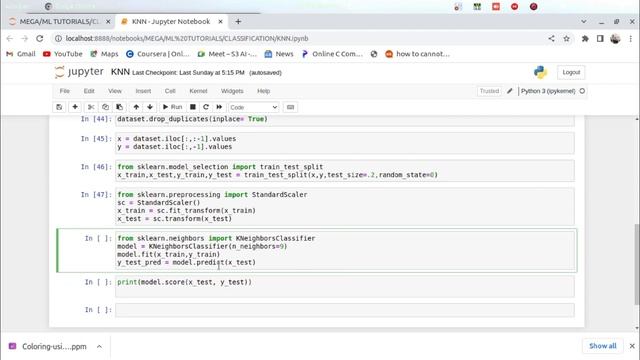This screenshot has width=640, height=360.
Task: Click the empty last code cell
Action: click(x=344, y=310)
